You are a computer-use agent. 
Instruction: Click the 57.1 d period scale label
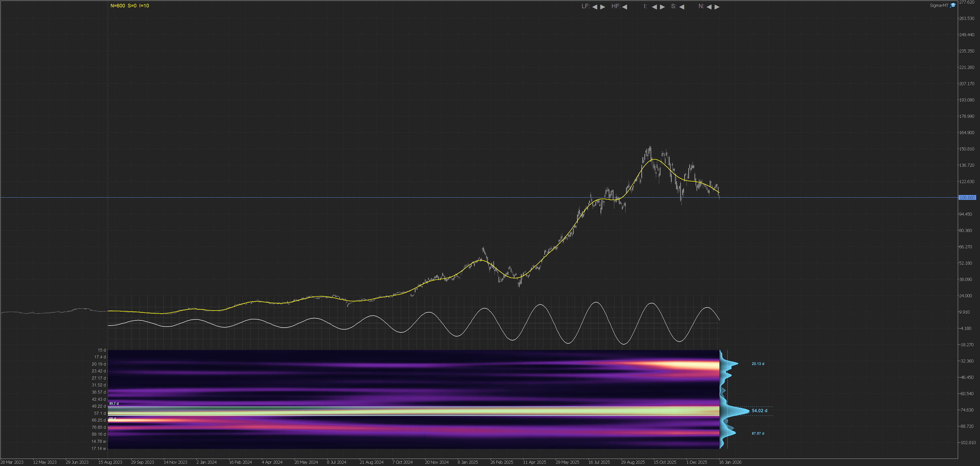(100, 413)
